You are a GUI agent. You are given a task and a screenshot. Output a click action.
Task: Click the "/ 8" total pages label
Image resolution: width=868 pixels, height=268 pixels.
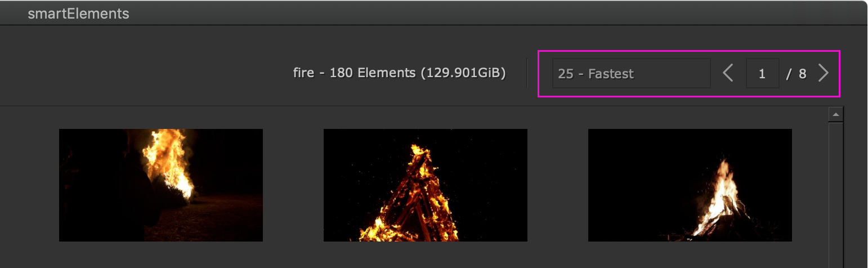[797, 73]
